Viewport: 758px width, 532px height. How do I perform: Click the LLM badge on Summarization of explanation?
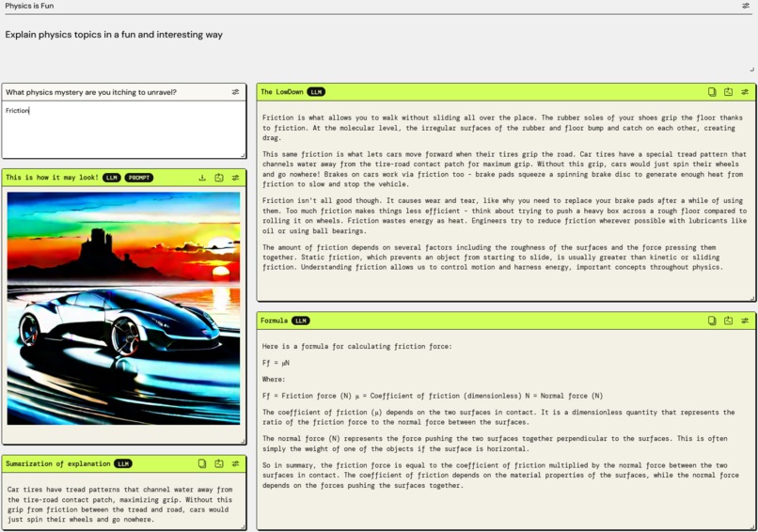[x=123, y=464]
